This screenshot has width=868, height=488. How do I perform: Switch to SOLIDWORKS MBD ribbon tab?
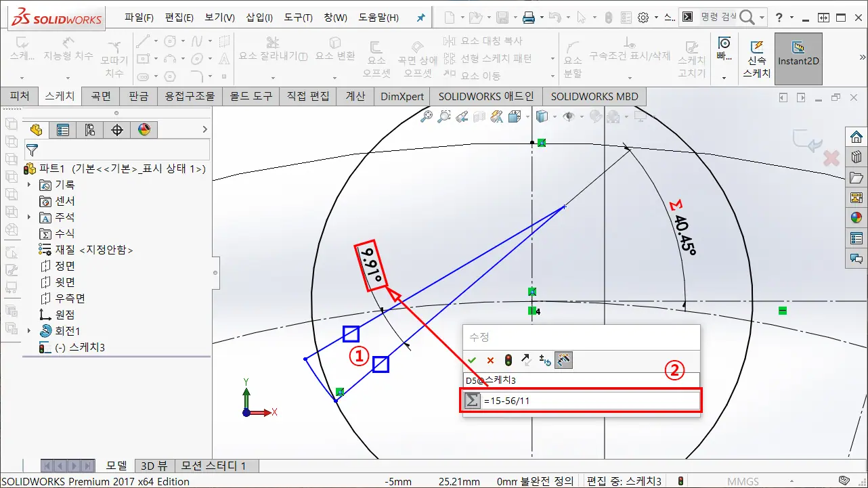594,96
